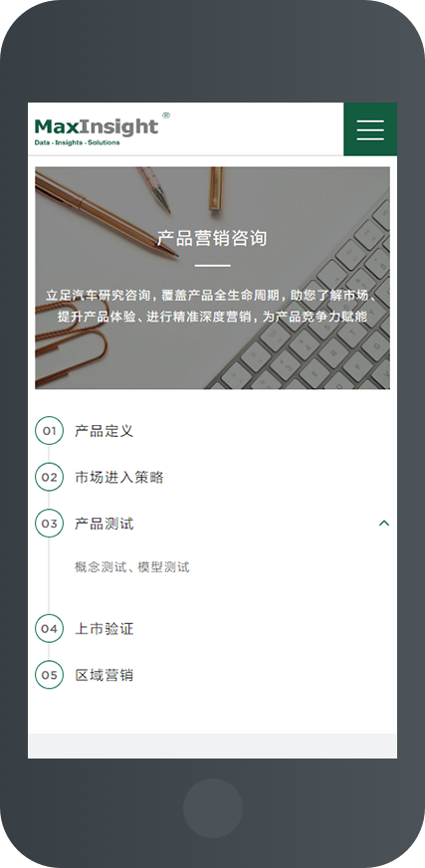Select the 03 circle icon
The image size is (425, 868).
pyautogui.click(x=49, y=524)
